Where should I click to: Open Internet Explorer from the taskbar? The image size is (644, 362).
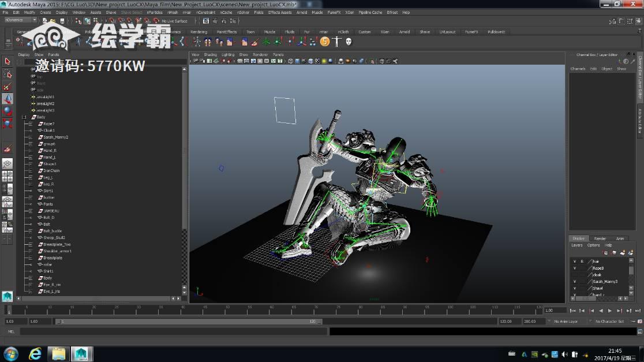35,353
